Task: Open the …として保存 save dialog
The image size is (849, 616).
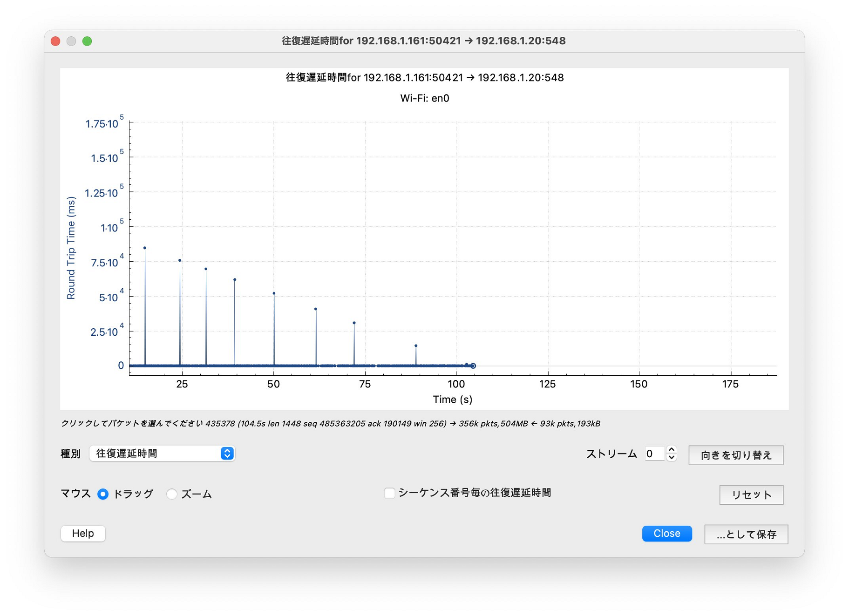Action: (746, 535)
